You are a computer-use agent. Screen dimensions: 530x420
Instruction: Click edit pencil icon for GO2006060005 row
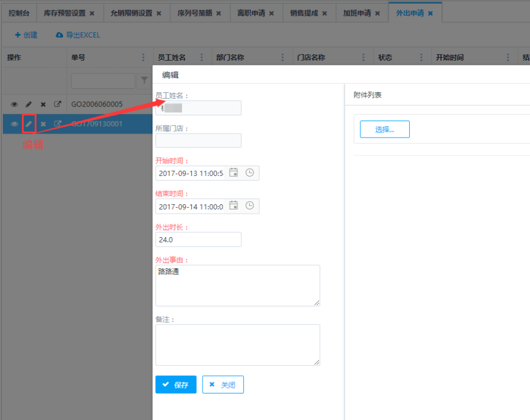[x=29, y=104]
